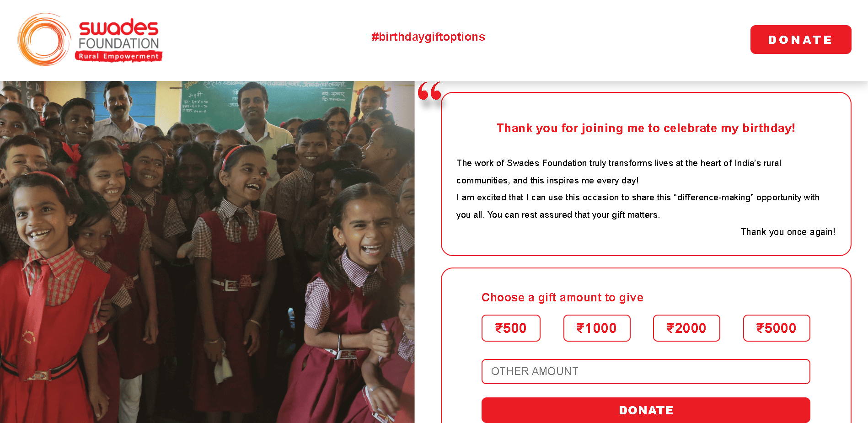868x423 pixels.
Task: Pick the ₹5000 gift amount
Action: (777, 328)
